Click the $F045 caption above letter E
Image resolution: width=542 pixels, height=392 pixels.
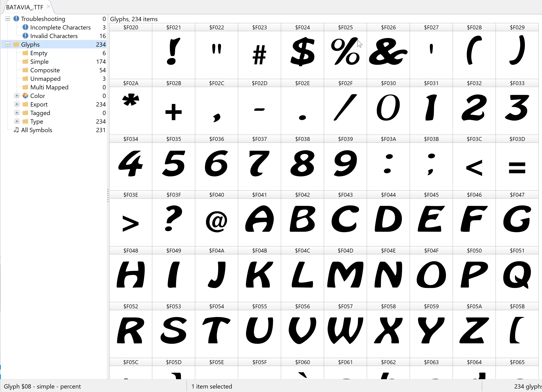(x=431, y=195)
